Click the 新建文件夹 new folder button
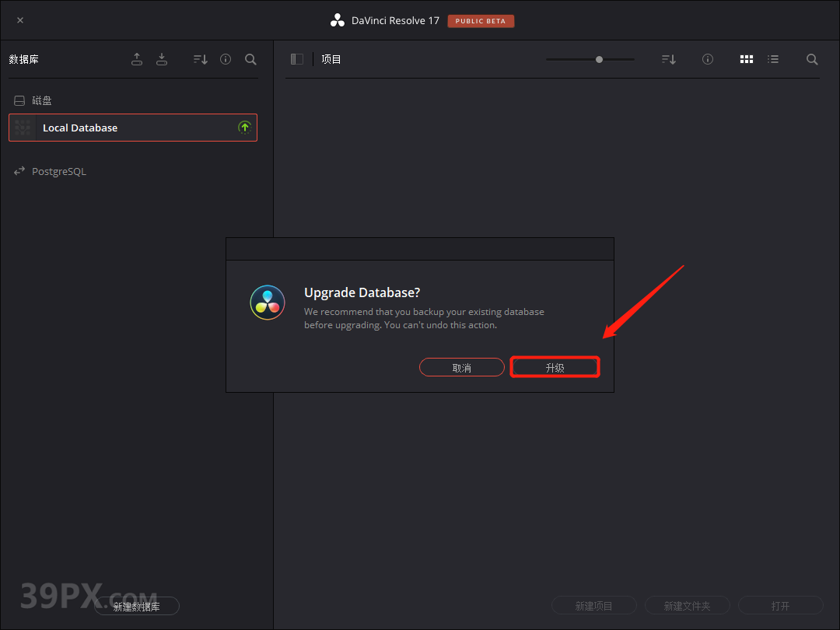 click(x=688, y=605)
